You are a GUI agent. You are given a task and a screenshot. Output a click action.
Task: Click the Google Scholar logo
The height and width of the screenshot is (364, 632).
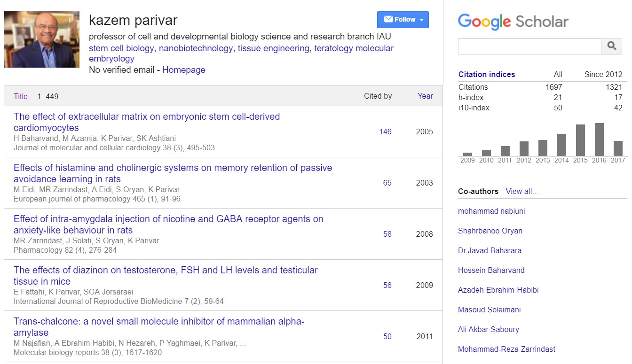pos(513,22)
